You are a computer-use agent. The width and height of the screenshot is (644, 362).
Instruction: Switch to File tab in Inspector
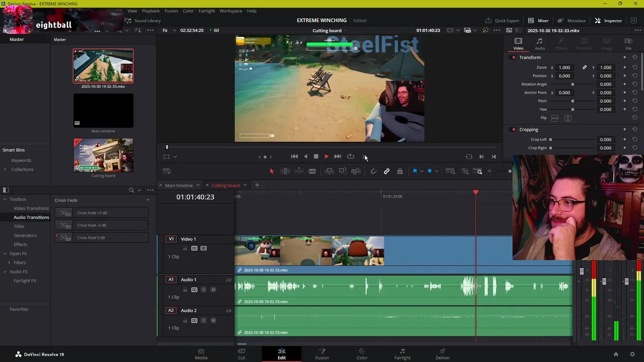pyautogui.click(x=628, y=44)
